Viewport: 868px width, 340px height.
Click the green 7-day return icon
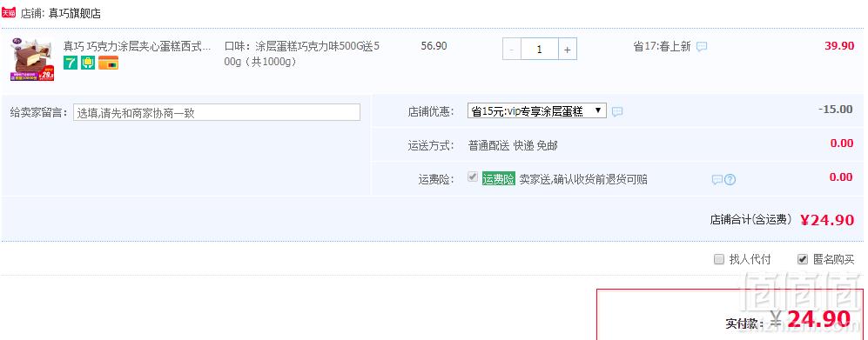[71, 63]
